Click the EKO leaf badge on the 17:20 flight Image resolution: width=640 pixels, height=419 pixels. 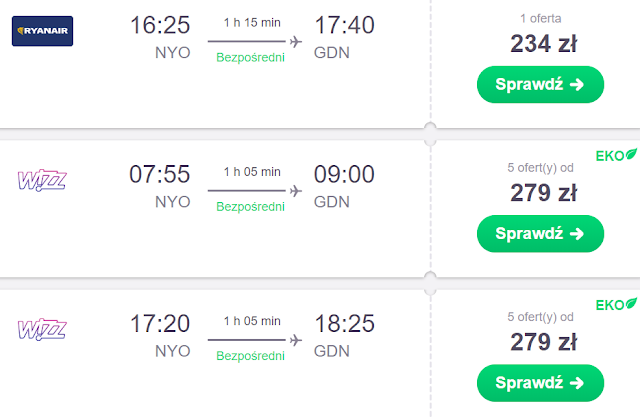tap(617, 304)
